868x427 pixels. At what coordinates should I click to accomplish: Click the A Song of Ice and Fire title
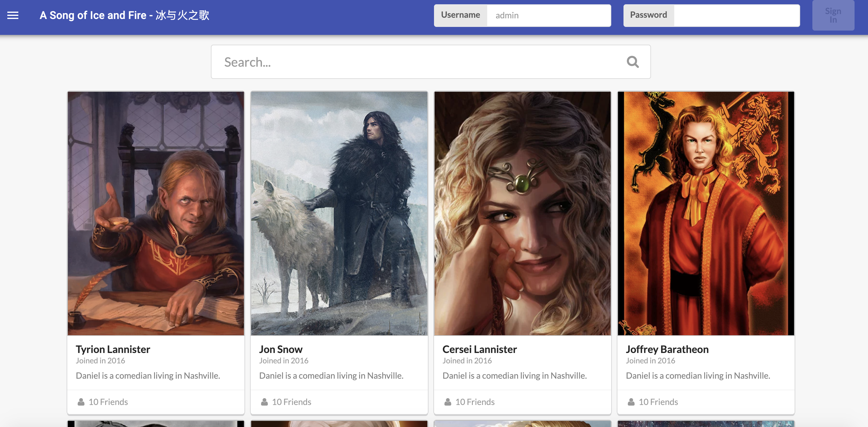(x=124, y=15)
